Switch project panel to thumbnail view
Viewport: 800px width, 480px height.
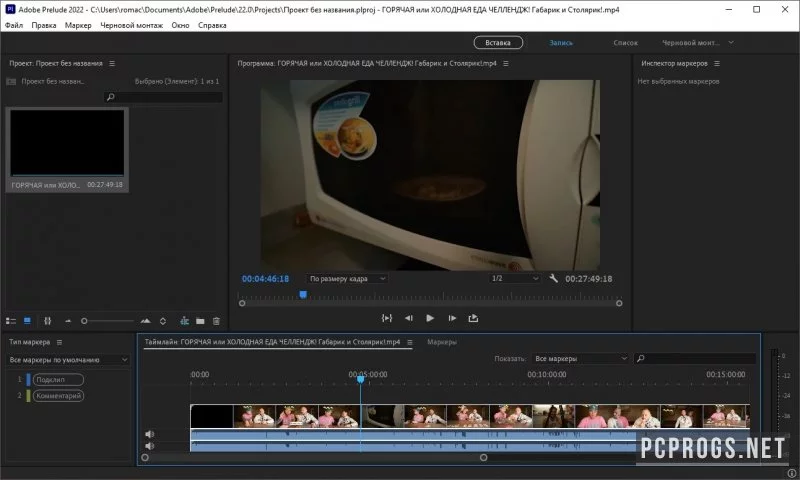(x=27, y=321)
